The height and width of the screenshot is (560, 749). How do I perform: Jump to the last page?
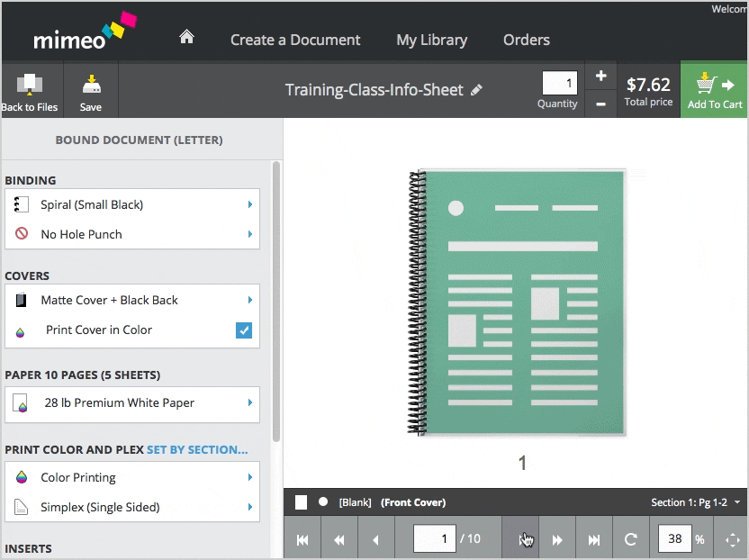pyautogui.click(x=594, y=539)
